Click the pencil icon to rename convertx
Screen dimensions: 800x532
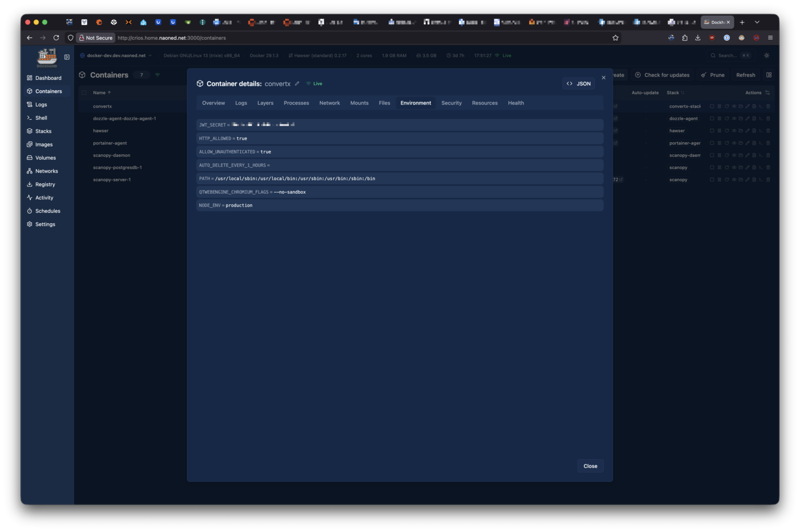[297, 84]
